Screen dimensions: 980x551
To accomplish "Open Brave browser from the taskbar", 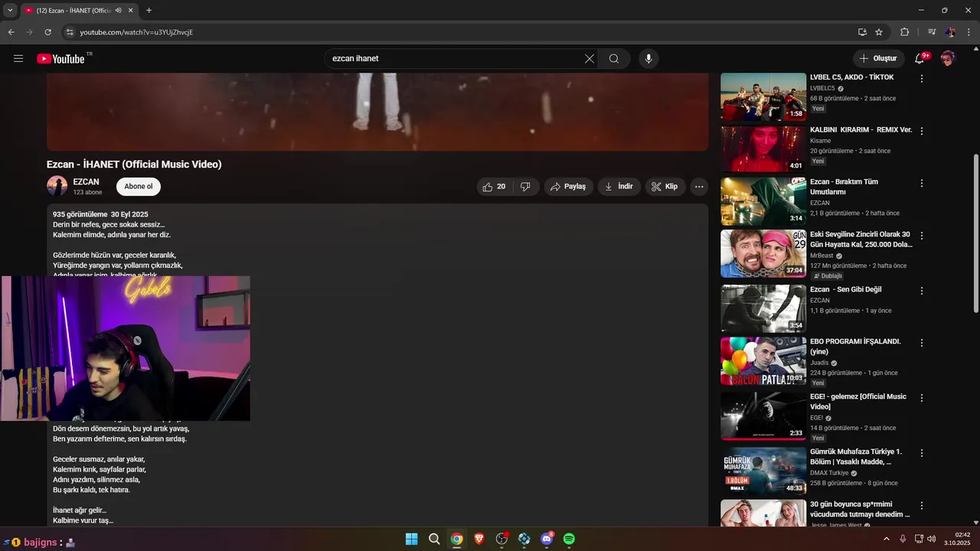I will click(479, 539).
